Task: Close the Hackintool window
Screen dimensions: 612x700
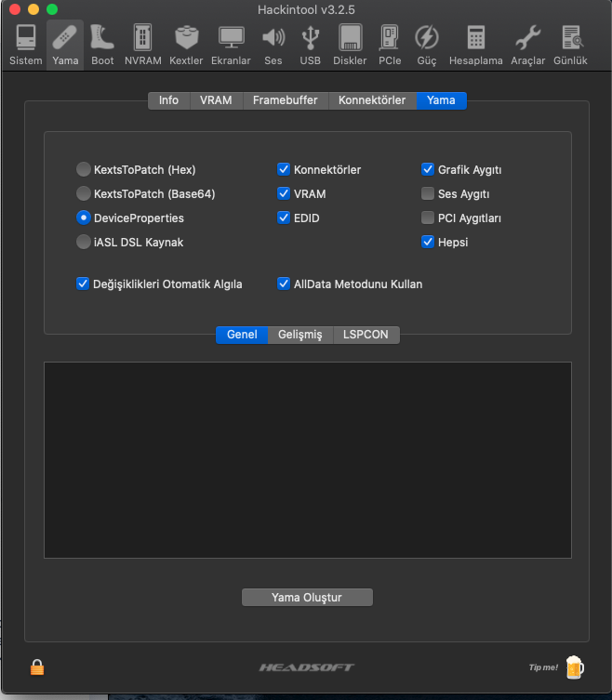Action: [15, 9]
